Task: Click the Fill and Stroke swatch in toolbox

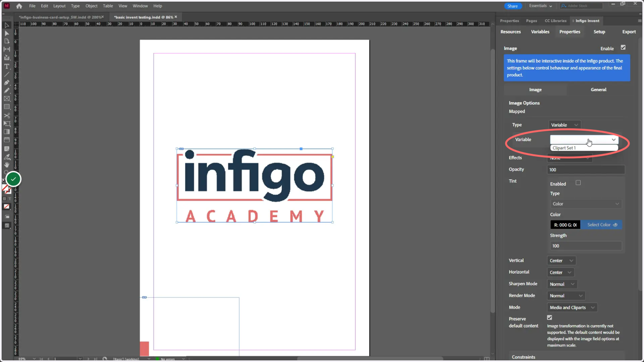Action: tap(6, 189)
